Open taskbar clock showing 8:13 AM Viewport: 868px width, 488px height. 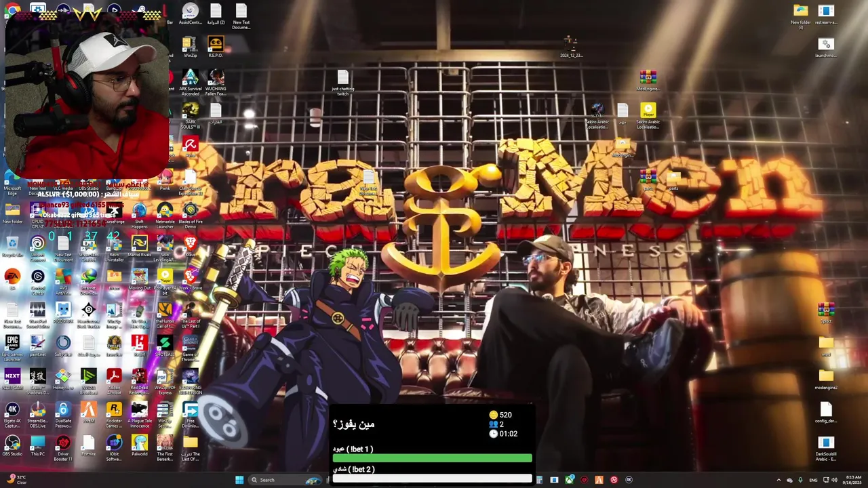pyautogui.click(x=854, y=480)
